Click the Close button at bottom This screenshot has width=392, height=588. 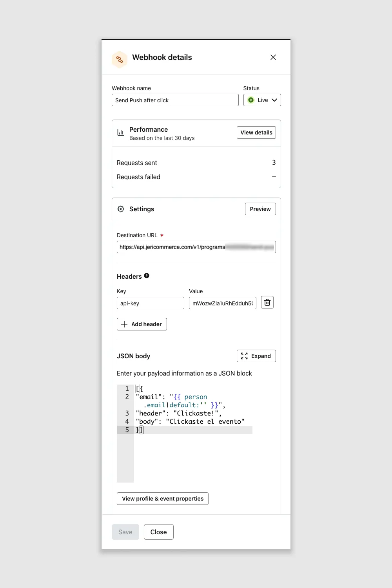(158, 532)
